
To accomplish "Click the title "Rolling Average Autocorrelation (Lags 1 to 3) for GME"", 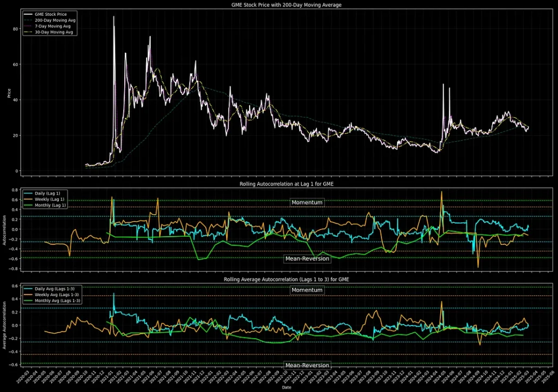I will [x=287, y=280].
